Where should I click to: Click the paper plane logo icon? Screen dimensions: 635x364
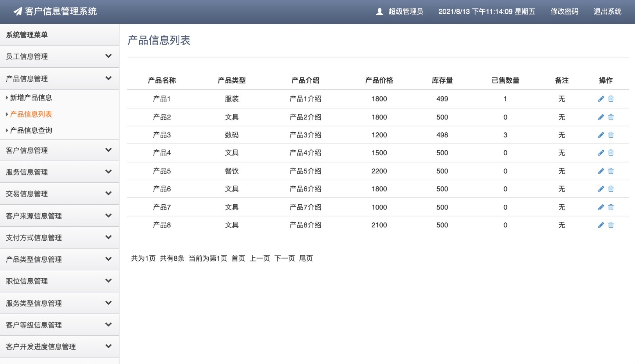pyautogui.click(x=18, y=11)
